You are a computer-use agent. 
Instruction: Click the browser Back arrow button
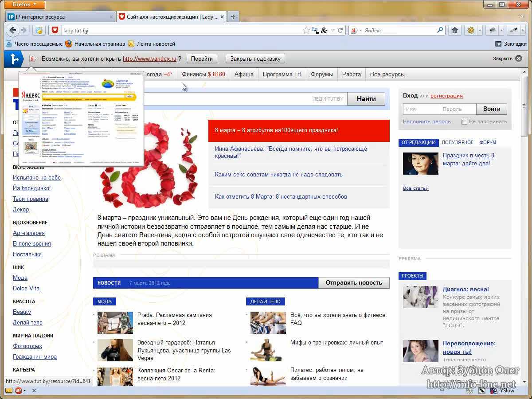pos(13,30)
